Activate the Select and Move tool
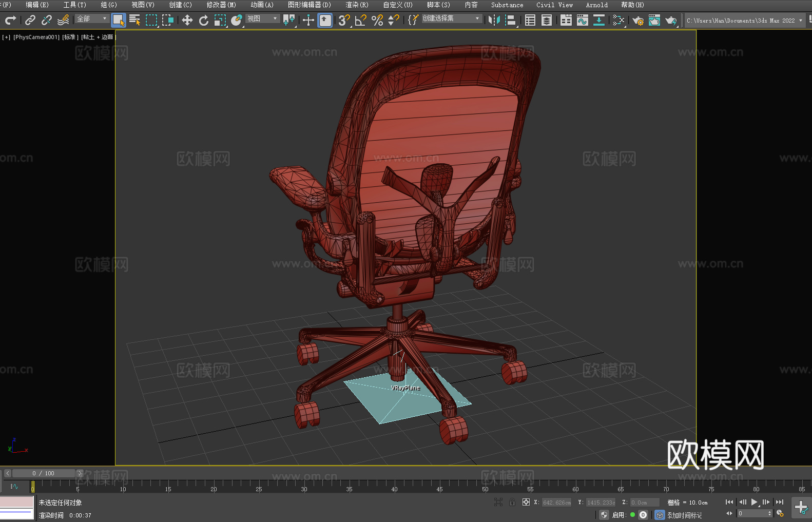The image size is (812, 522). coord(187,20)
